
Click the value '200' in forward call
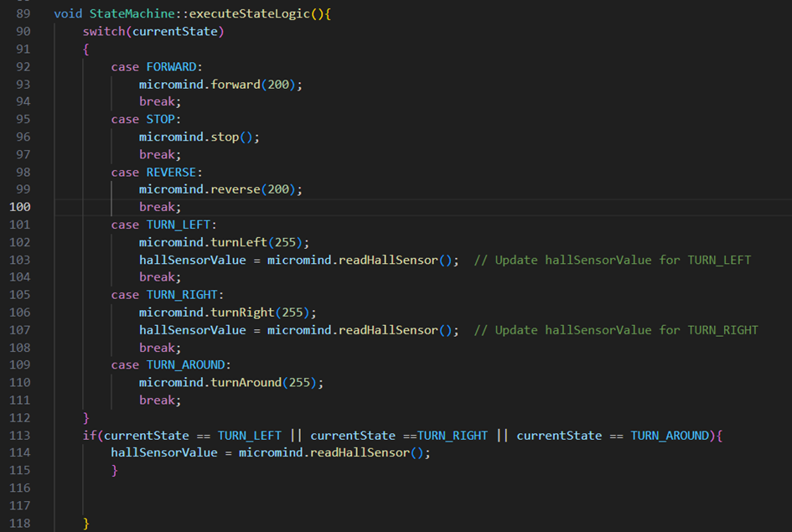(x=277, y=85)
